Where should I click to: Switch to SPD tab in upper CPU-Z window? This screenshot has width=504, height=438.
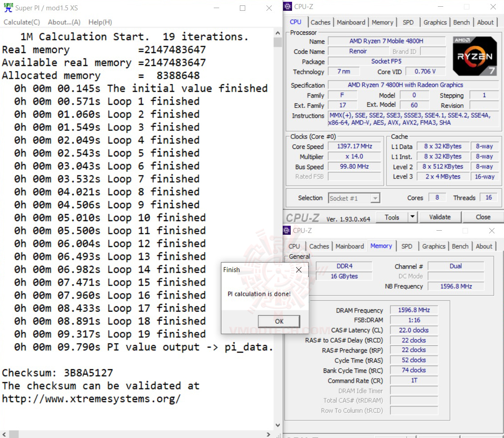408,22
